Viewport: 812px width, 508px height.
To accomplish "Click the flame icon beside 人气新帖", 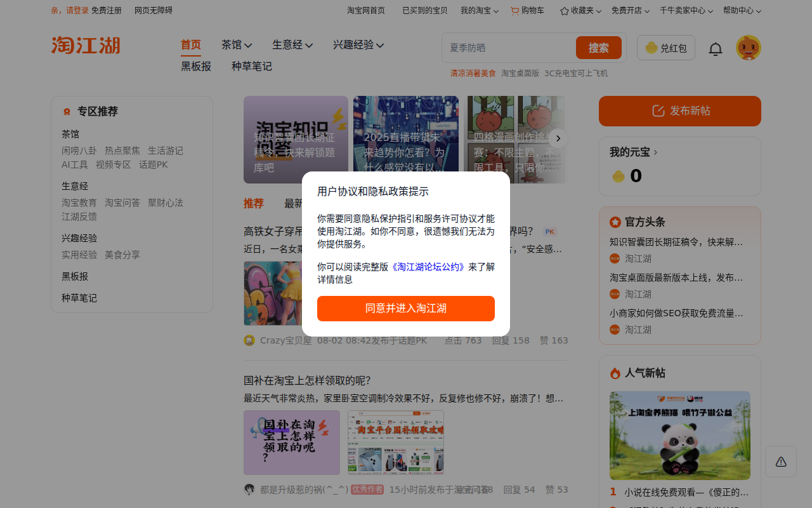I will click(615, 373).
